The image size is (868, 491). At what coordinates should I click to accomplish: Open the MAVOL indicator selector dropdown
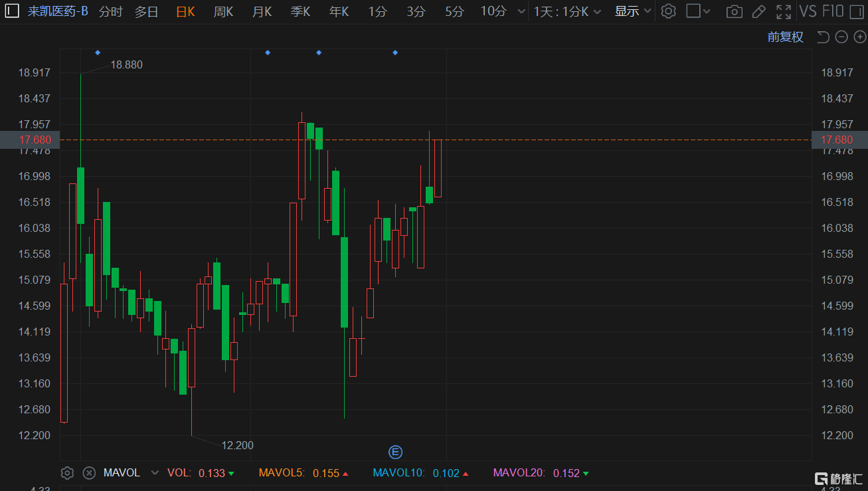[155, 473]
